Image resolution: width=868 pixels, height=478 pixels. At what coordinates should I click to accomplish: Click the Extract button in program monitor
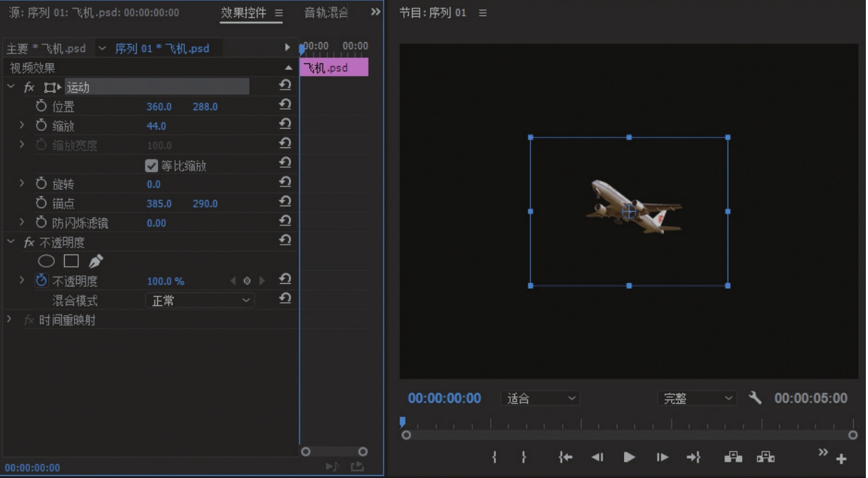[766, 457]
